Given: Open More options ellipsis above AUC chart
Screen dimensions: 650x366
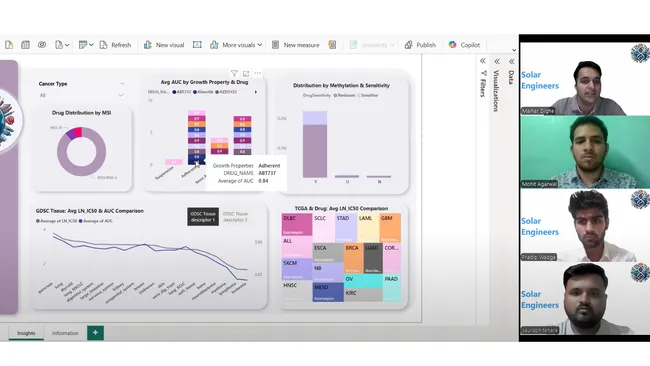Looking at the screenshot, I should (x=257, y=73).
